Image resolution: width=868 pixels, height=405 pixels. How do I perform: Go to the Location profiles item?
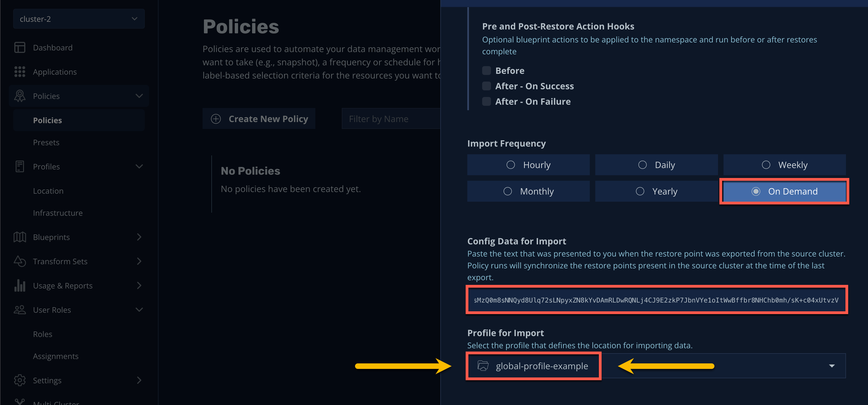coord(48,191)
